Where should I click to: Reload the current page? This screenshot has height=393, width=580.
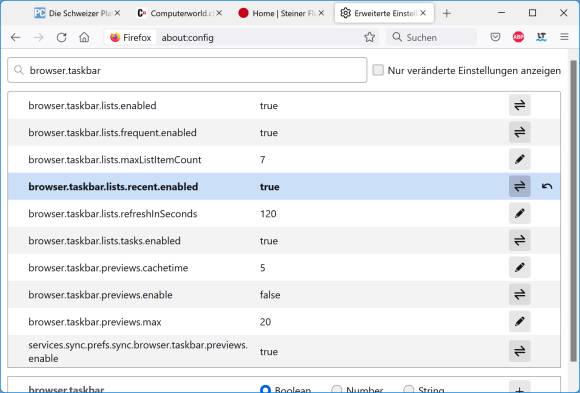[x=61, y=37]
